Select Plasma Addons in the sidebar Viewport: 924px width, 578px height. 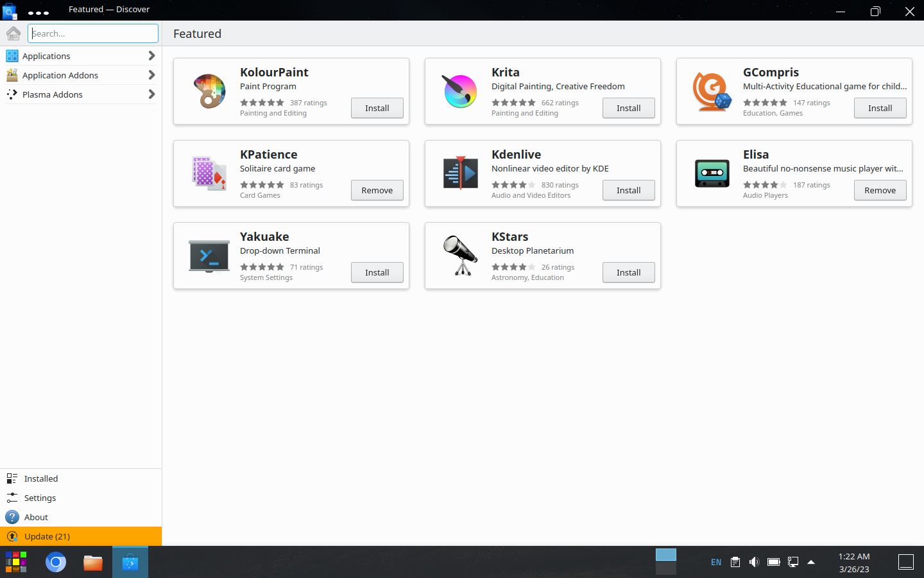81,94
